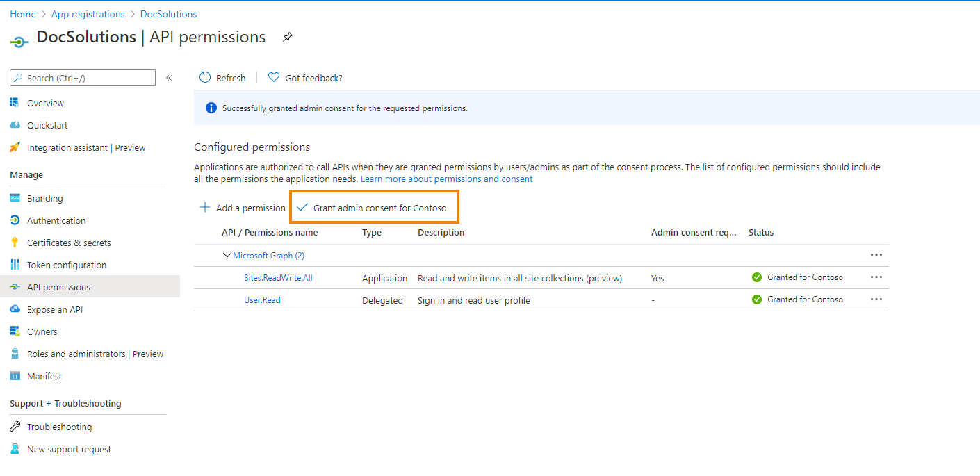Screen dimensions: 980x476
Task: Open more options for the User.Read row
Action: click(x=876, y=299)
